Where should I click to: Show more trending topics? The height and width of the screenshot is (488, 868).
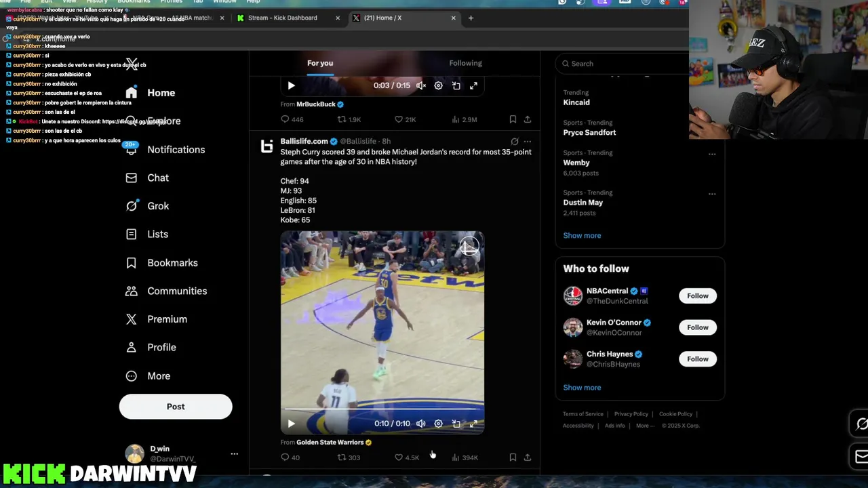pos(582,236)
